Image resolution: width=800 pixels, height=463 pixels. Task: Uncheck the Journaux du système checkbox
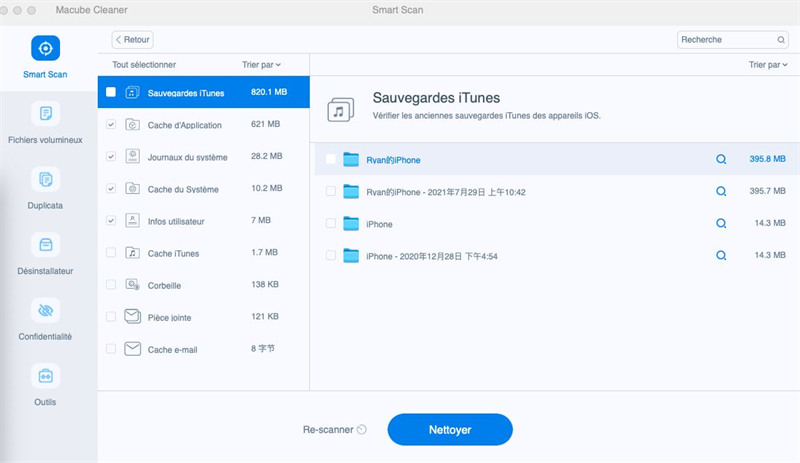pos(111,156)
